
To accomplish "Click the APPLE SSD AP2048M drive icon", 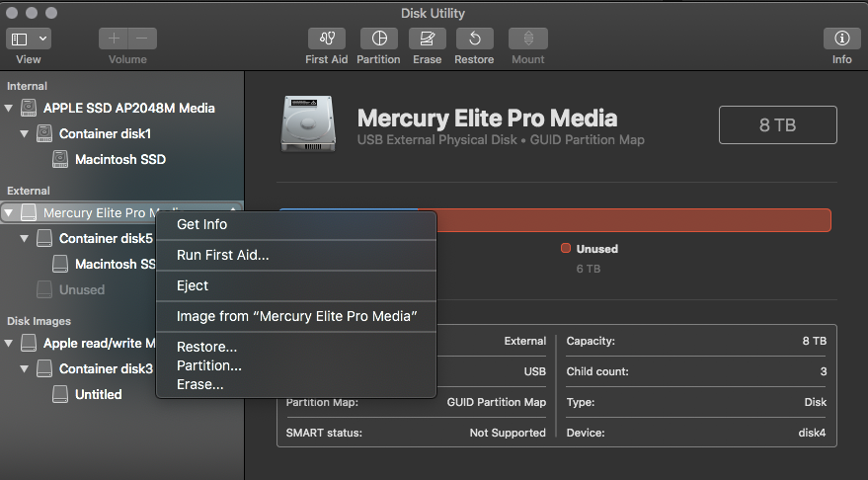I will pos(29,108).
